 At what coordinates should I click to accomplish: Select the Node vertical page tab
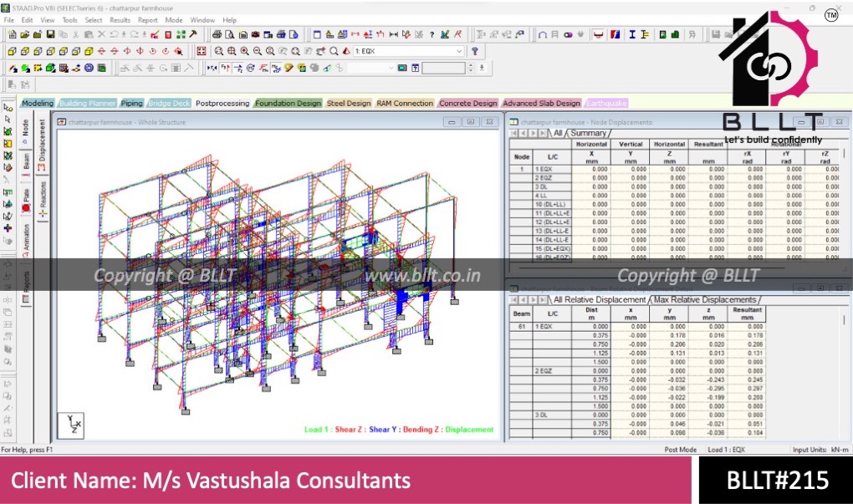click(x=26, y=131)
